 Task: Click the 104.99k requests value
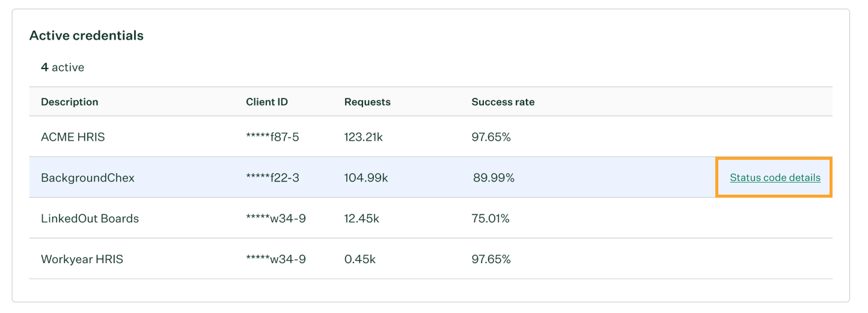coord(365,178)
